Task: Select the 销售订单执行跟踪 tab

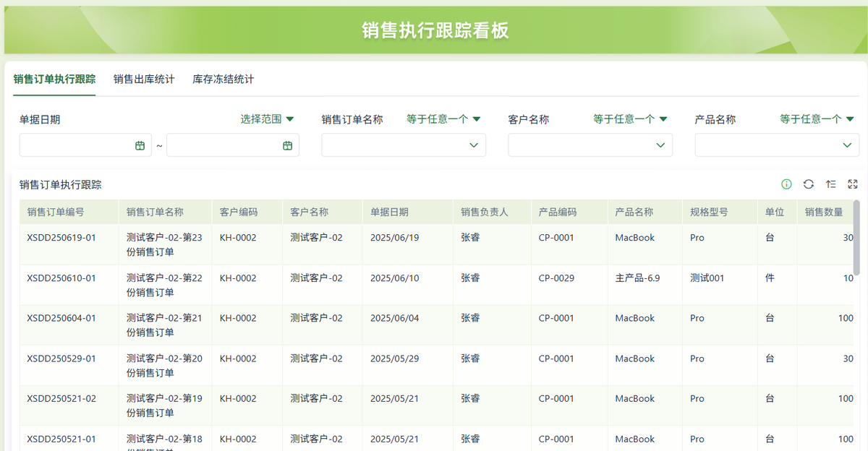Action: pos(54,79)
